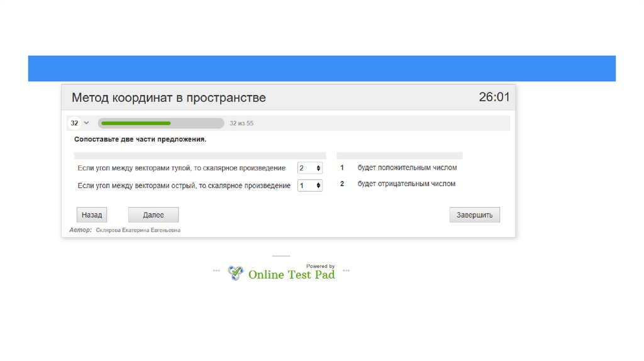The width and height of the screenshot is (644, 361).
Task: Open the answer dropdown for острый angle row
Action: [x=309, y=186]
